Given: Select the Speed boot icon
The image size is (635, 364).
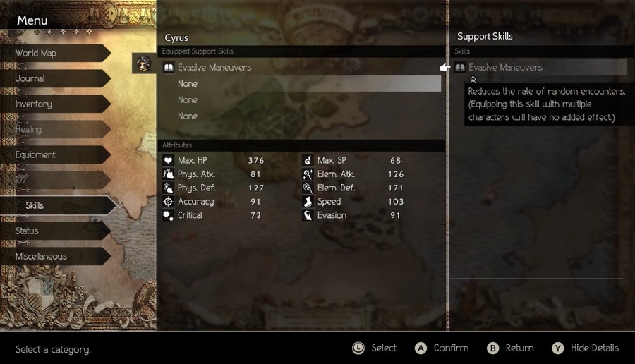Looking at the screenshot, I should point(308,202).
